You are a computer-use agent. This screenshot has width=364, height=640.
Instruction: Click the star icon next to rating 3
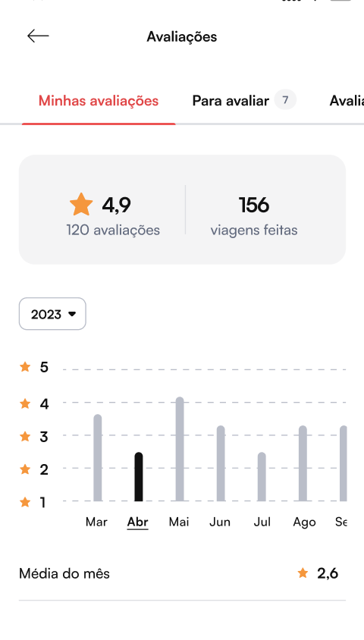25,436
